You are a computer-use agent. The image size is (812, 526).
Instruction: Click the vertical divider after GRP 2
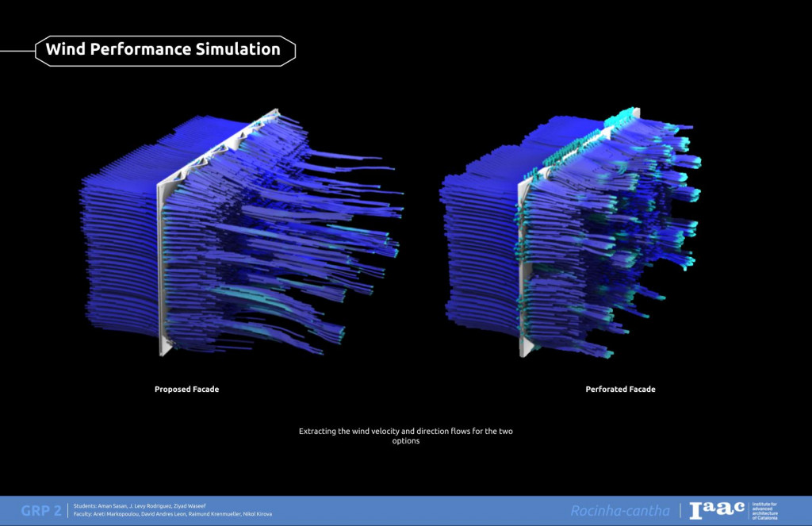[68, 511]
